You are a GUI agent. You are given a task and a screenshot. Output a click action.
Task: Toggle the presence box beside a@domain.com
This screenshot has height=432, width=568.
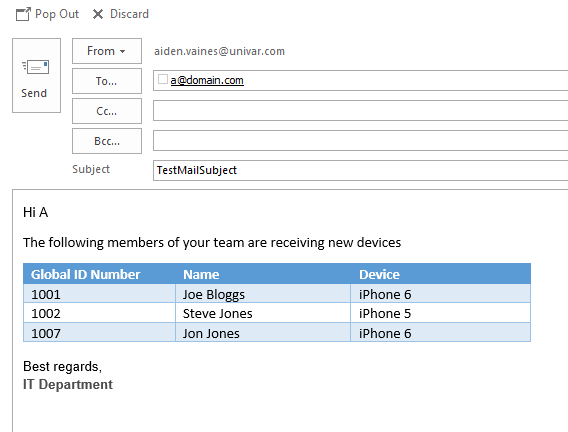tap(163, 79)
